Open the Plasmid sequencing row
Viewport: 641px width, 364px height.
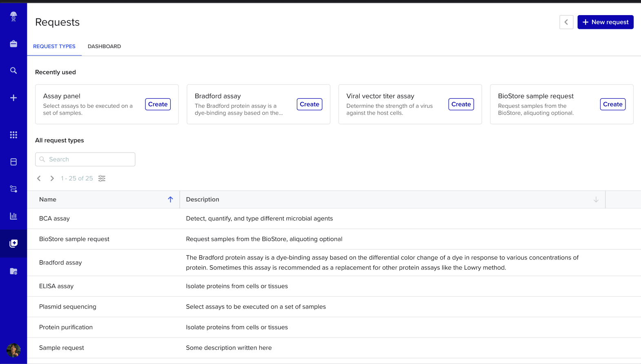(x=334, y=307)
